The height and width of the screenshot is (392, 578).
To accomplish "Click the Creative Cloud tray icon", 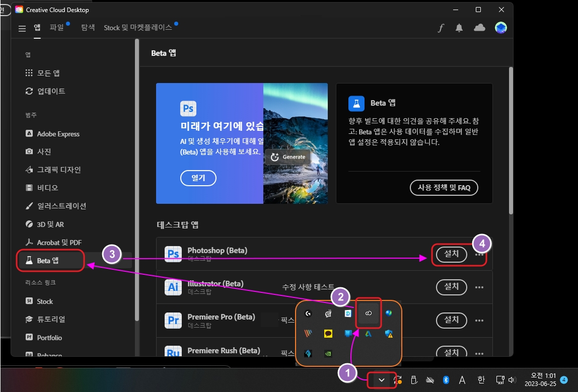I will [x=368, y=313].
